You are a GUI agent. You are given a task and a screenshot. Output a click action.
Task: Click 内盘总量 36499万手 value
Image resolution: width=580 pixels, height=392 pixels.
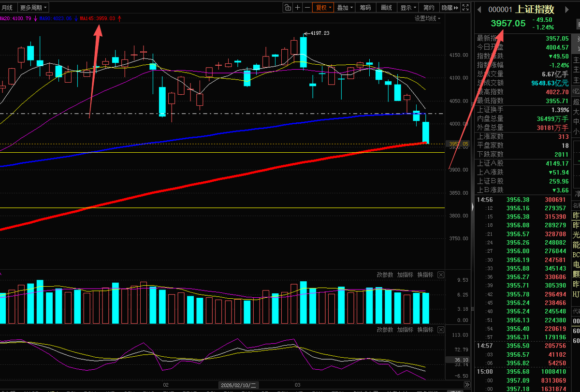(552, 118)
